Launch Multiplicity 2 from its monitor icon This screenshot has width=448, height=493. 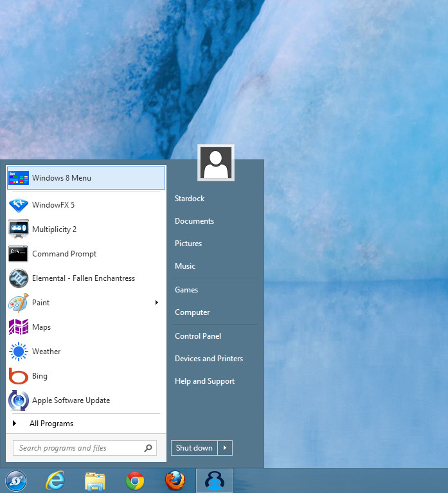pyautogui.click(x=19, y=229)
